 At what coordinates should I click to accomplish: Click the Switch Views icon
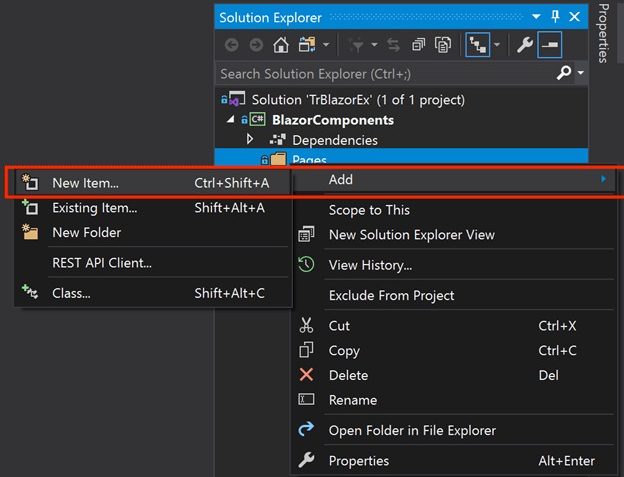point(304,45)
